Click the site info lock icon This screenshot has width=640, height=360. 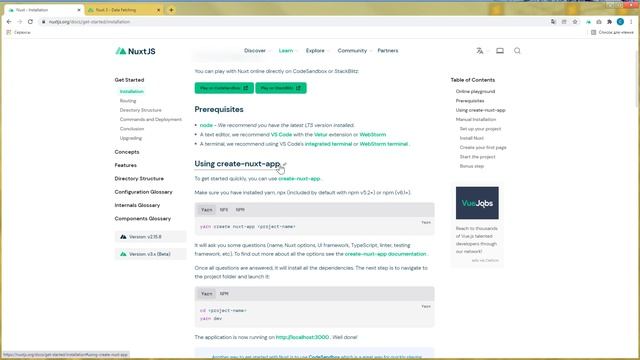point(44,22)
